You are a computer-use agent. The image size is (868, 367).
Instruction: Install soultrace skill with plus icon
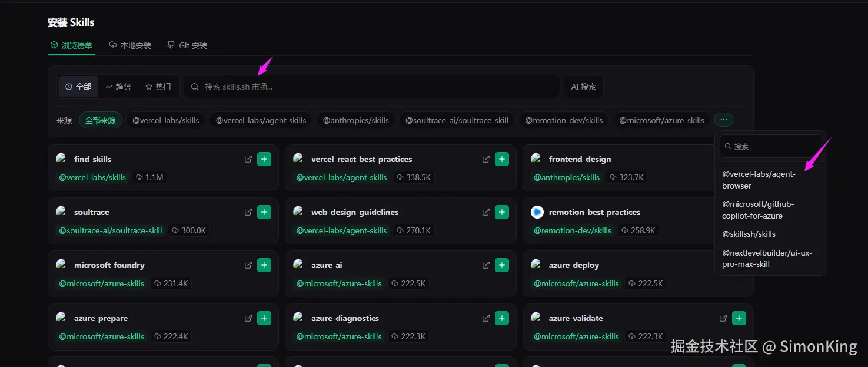pyautogui.click(x=264, y=212)
